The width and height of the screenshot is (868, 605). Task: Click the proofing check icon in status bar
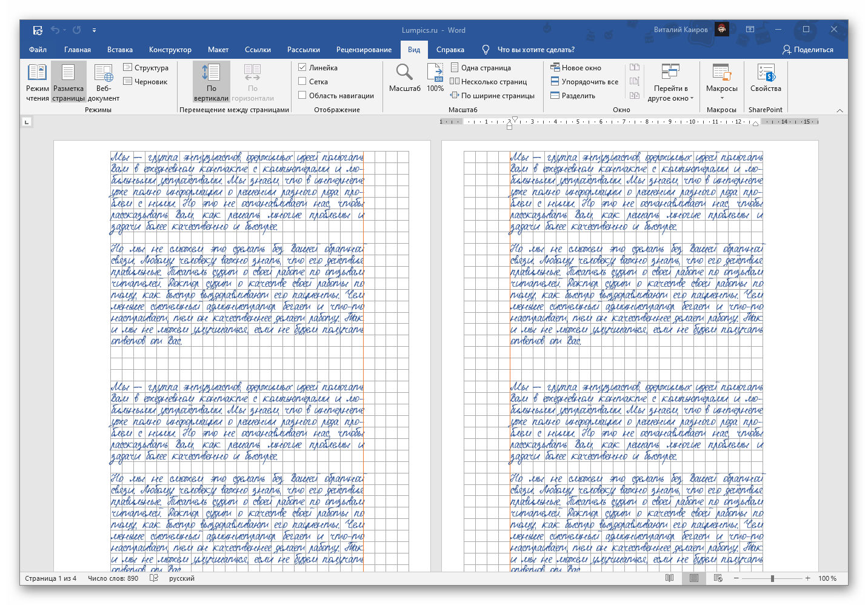point(154,578)
